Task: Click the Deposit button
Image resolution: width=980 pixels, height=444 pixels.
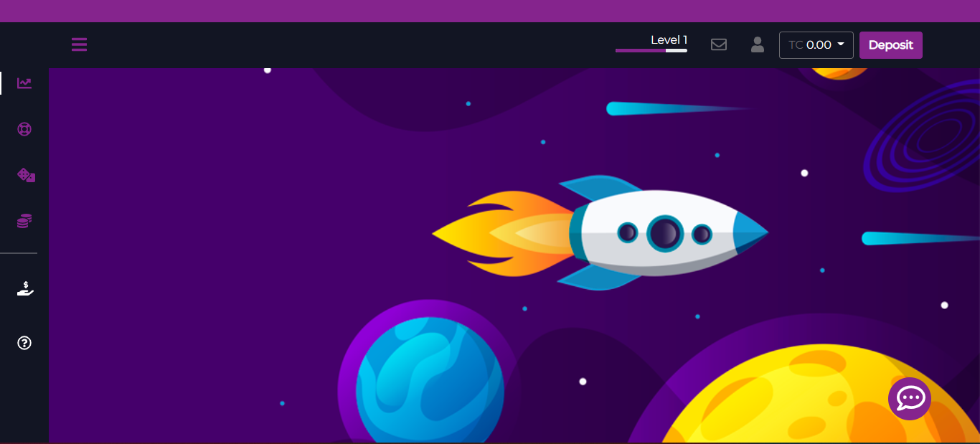Action: pos(891,45)
